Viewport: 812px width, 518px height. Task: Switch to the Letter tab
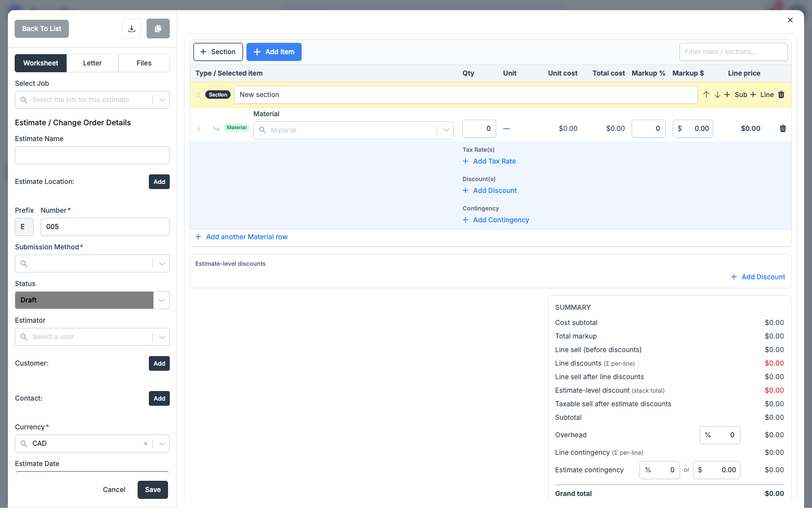point(92,63)
